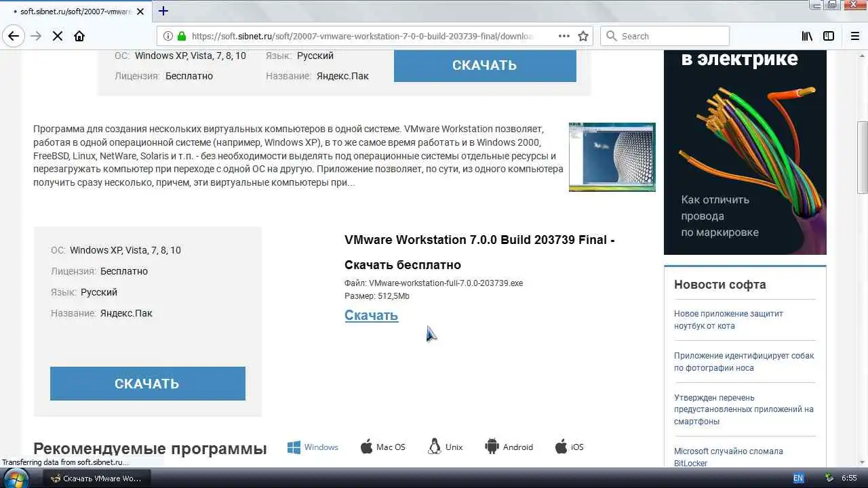Click the green system tray icon
The height and width of the screenshot is (488, 868).
829,478
